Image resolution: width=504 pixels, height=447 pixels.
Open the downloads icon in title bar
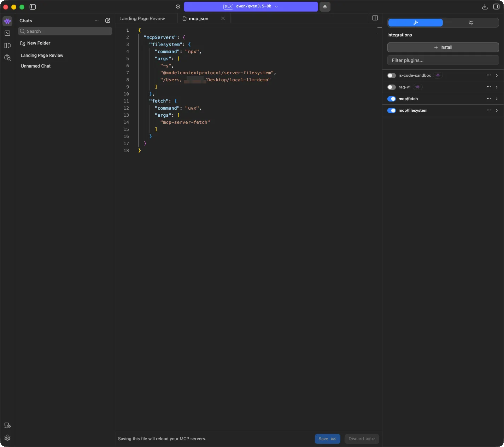[485, 7]
